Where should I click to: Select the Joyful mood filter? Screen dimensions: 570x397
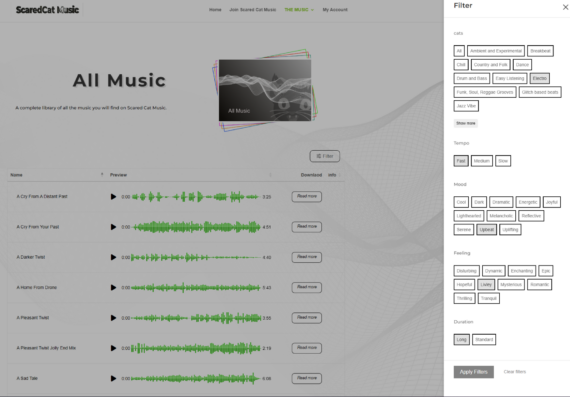551,202
